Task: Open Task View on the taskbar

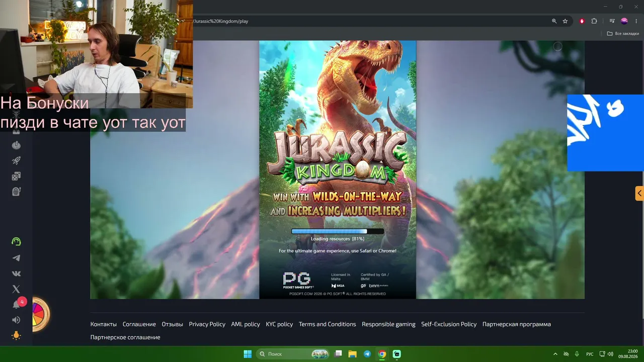Action: 339,354
